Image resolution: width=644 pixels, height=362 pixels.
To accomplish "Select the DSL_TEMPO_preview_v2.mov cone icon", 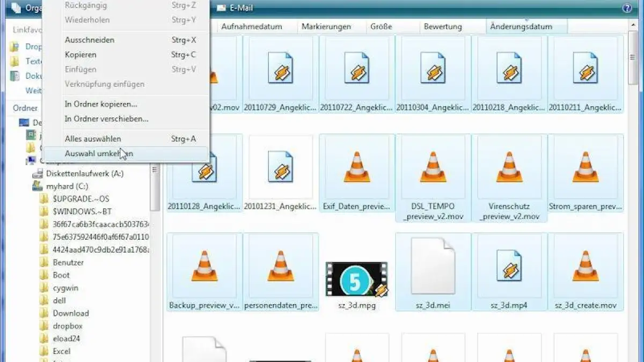I will pyautogui.click(x=433, y=166).
